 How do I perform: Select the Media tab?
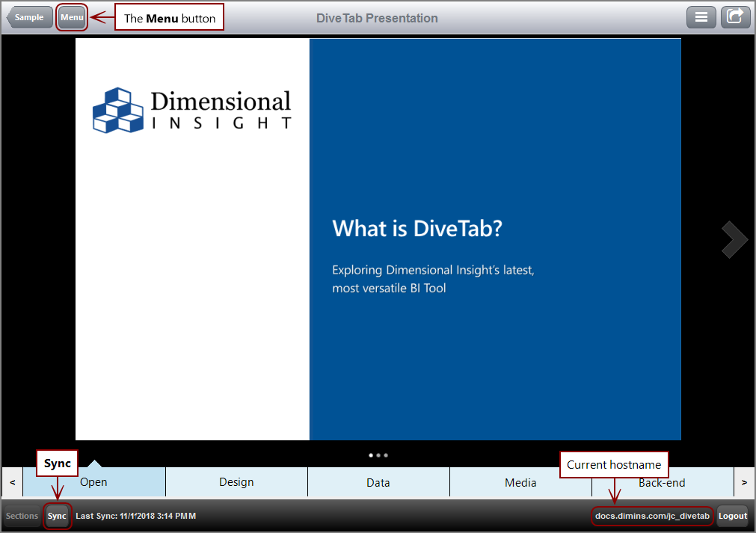(x=520, y=482)
